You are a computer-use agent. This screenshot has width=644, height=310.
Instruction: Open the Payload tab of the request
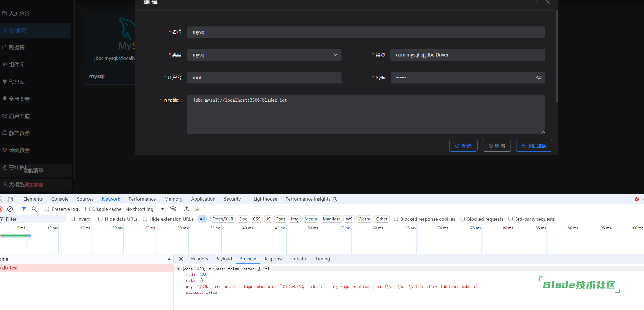click(x=224, y=259)
